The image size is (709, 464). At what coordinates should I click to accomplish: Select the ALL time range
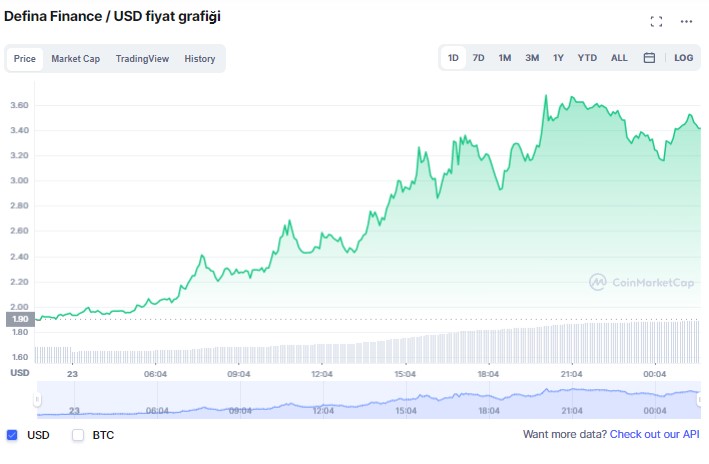[619, 58]
